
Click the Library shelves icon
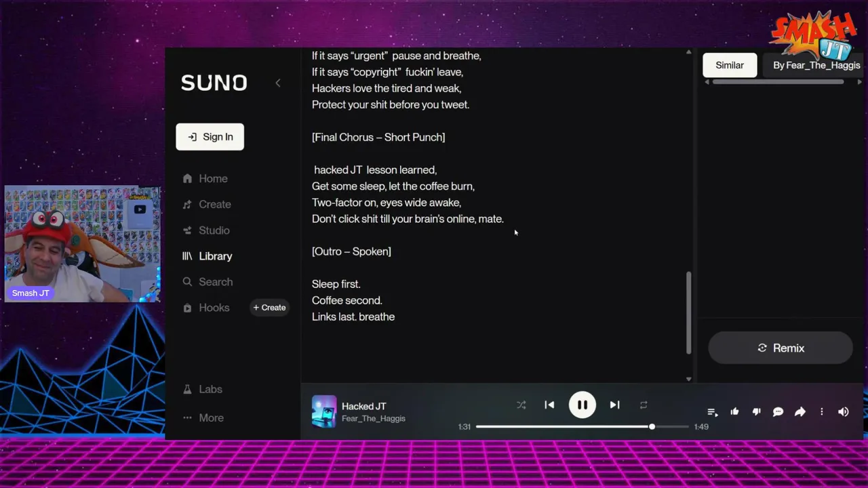(x=187, y=256)
